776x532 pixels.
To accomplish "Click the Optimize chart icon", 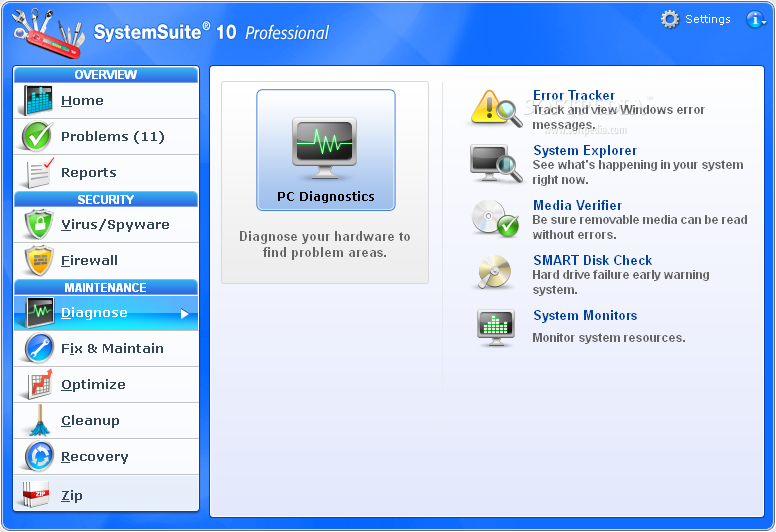I will 40,384.
